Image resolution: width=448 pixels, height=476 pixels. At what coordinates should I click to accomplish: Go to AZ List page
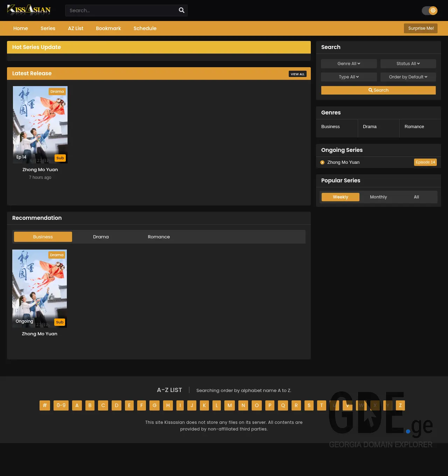coord(76,28)
